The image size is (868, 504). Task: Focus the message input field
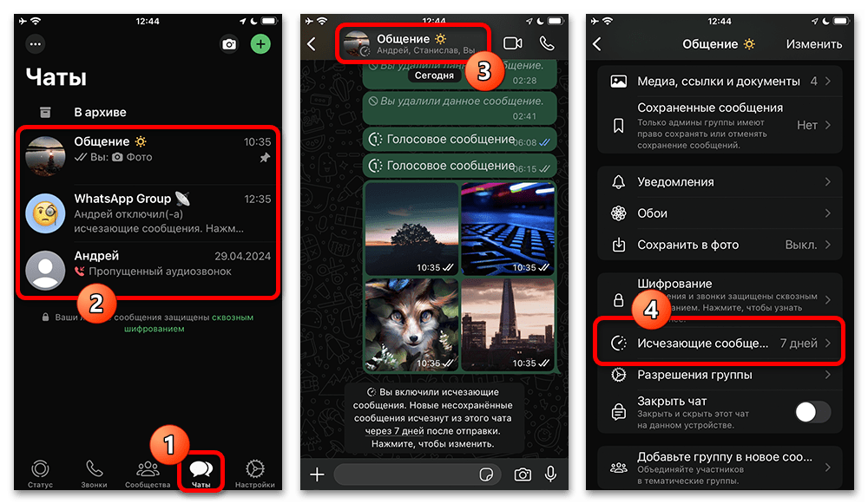pyautogui.click(x=418, y=475)
